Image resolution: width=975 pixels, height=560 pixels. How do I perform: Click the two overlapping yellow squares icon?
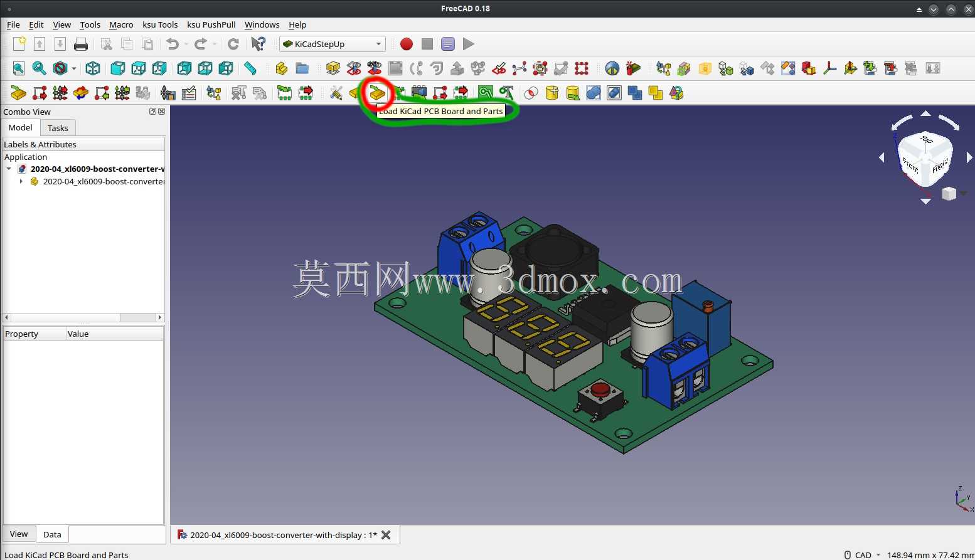click(656, 93)
